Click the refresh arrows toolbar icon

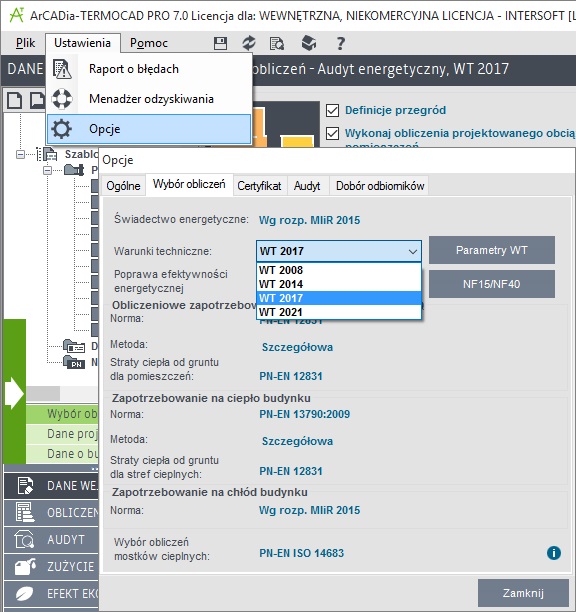pyautogui.click(x=249, y=43)
